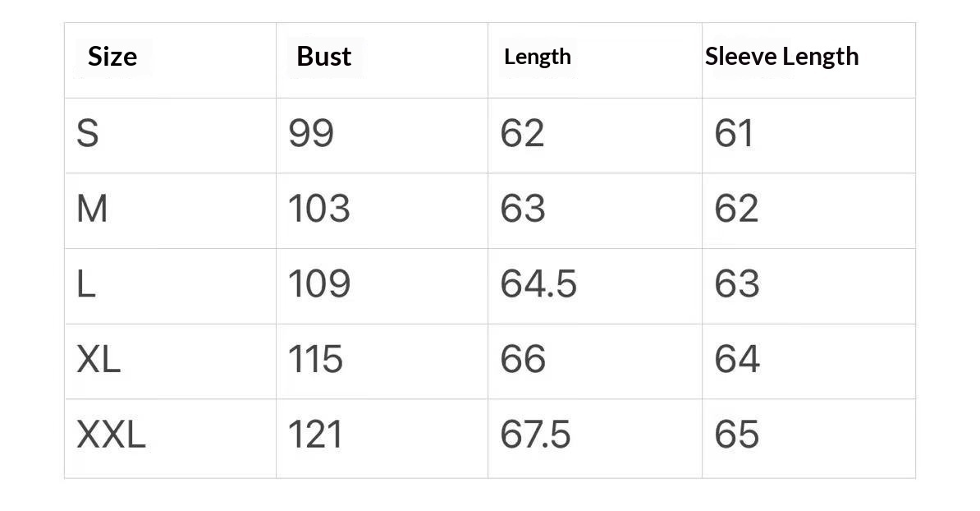Select the XXL size cell
Image resolution: width=980 pixels, height=511 pixels.
click(x=111, y=435)
